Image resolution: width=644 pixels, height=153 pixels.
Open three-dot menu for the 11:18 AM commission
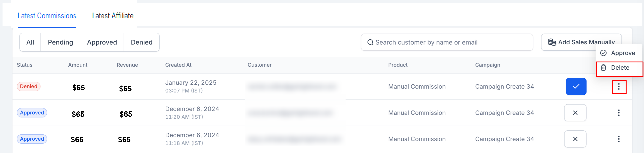point(619,139)
